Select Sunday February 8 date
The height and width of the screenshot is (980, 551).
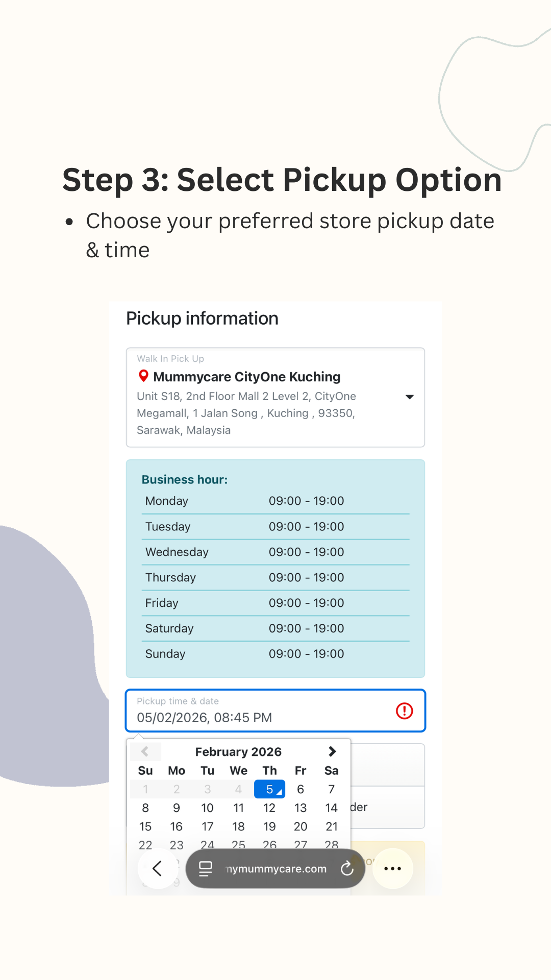pos(145,808)
